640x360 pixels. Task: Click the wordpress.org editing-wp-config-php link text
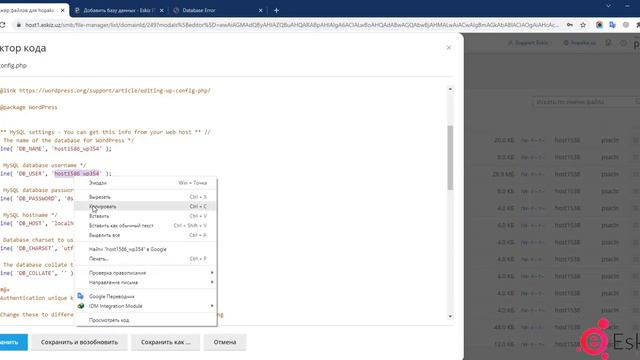point(115,91)
